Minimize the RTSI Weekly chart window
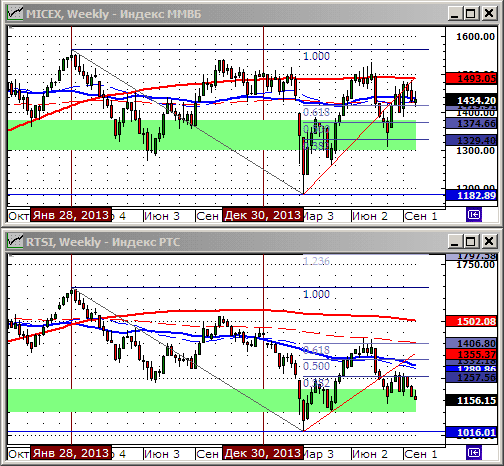Viewport: 504px width, 466px height. (455, 241)
